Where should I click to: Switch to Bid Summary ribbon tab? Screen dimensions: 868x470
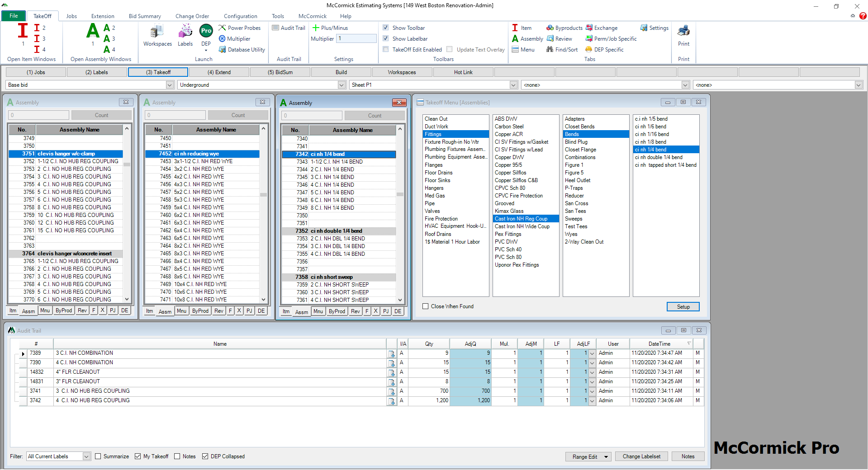point(145,16)
